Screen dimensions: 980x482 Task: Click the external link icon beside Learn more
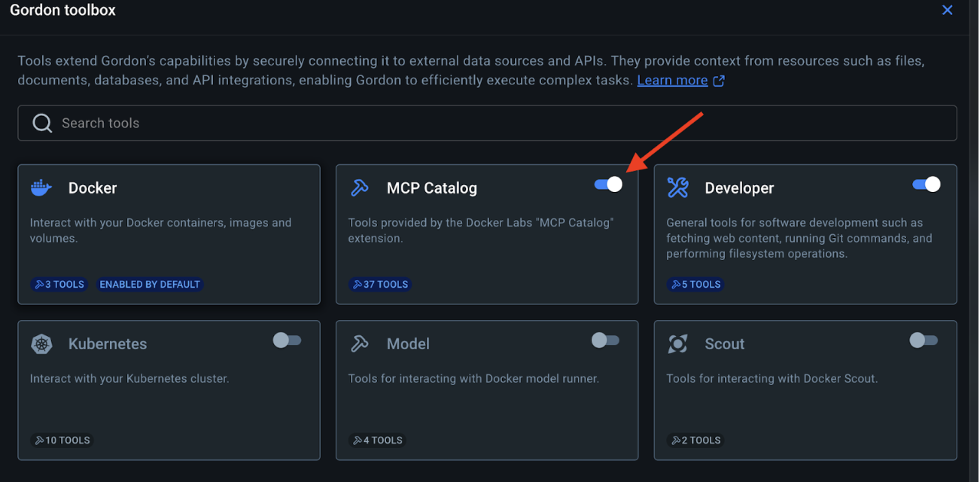coord(719,81)
